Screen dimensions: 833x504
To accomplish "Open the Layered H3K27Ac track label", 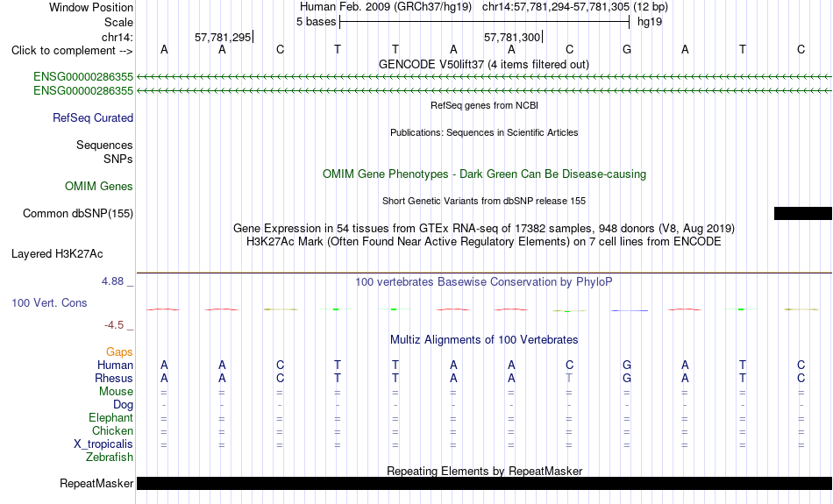I will tap(57, 254).
